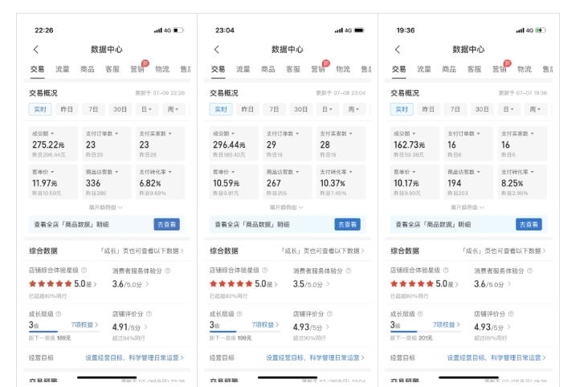Tap the back arrow in the 22:26 screen
Image resolution: width=588 pixels, height=387 pixels.
(x=35, y=50)
